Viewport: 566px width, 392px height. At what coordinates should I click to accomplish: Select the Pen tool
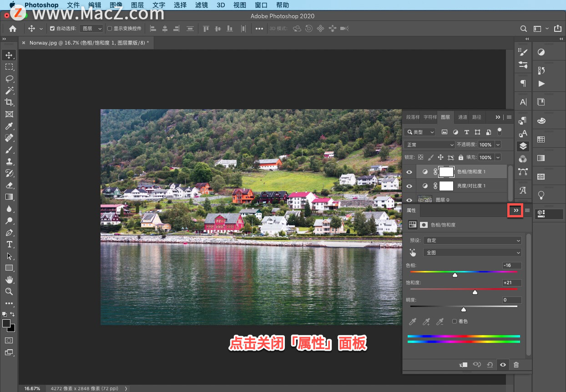[9, 232]
